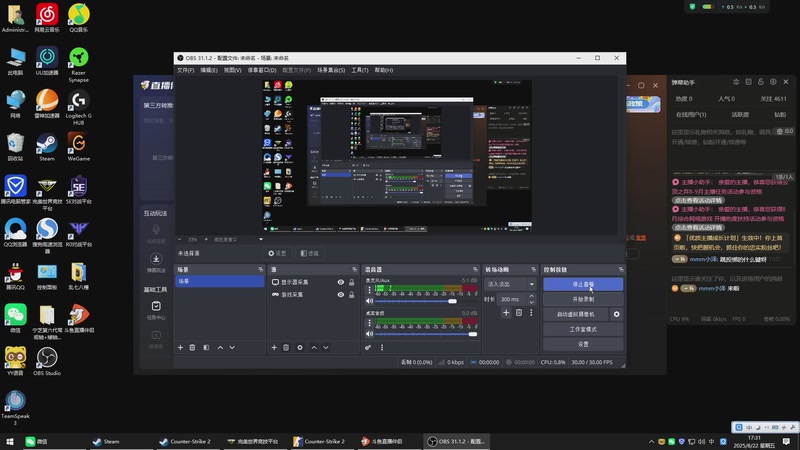Screen dimensions: 800x450
Task: Move scene up with the up arrow
Action: tap(220, 347)
